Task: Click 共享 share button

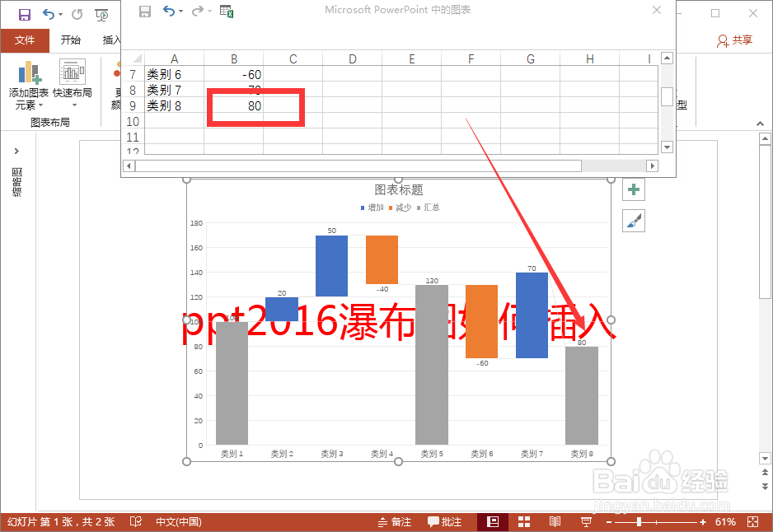Action: click(734, 40)
